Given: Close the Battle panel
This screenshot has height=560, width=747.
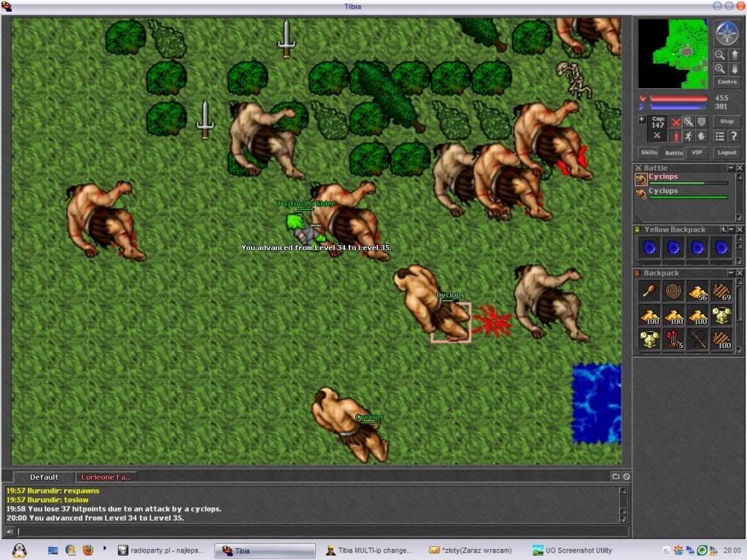Looking at the screenshot, I should 740,168.
